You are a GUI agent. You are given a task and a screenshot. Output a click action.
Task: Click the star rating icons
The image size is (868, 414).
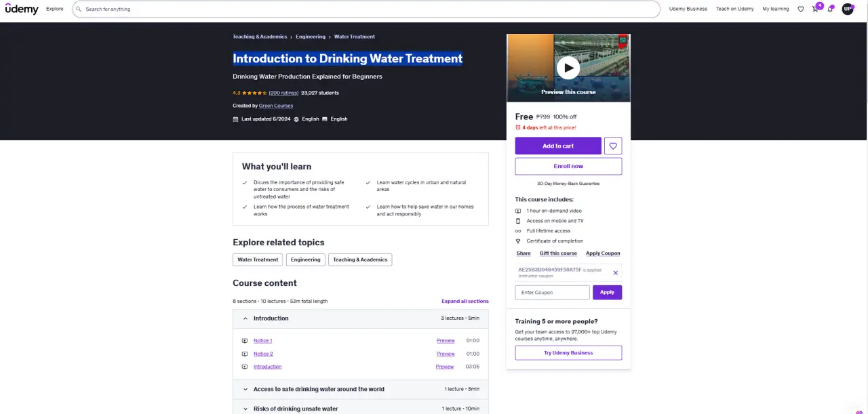tap(254, 93)
